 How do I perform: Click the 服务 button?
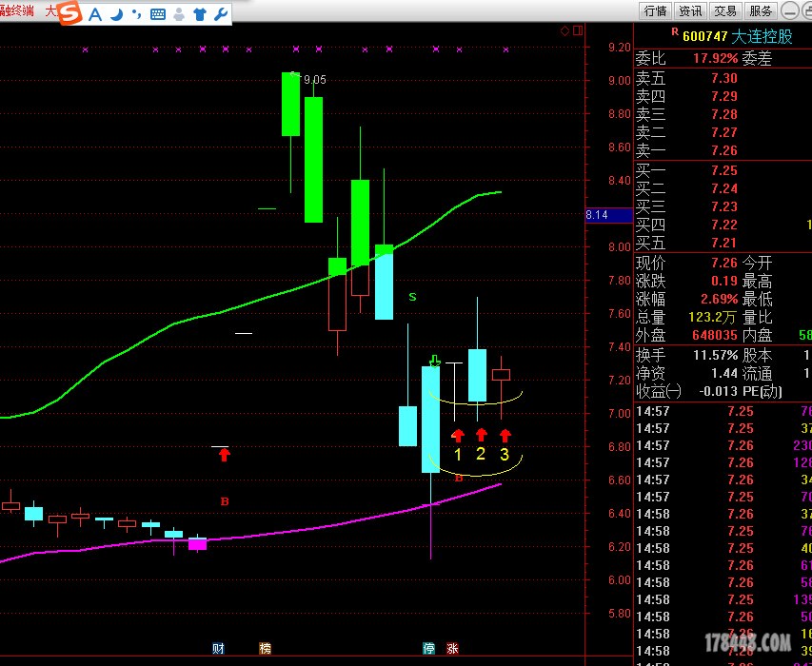[x=761, y=11]
